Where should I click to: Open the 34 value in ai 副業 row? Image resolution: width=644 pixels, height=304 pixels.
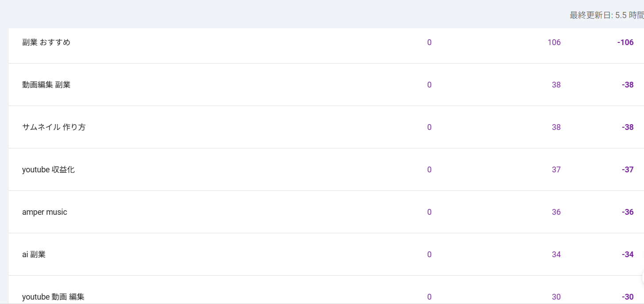[556, 255]
